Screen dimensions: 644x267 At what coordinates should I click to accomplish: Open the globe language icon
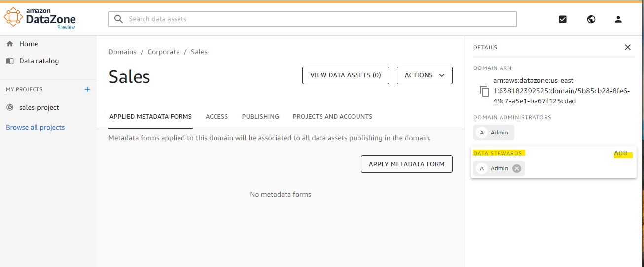click(591, 19)
